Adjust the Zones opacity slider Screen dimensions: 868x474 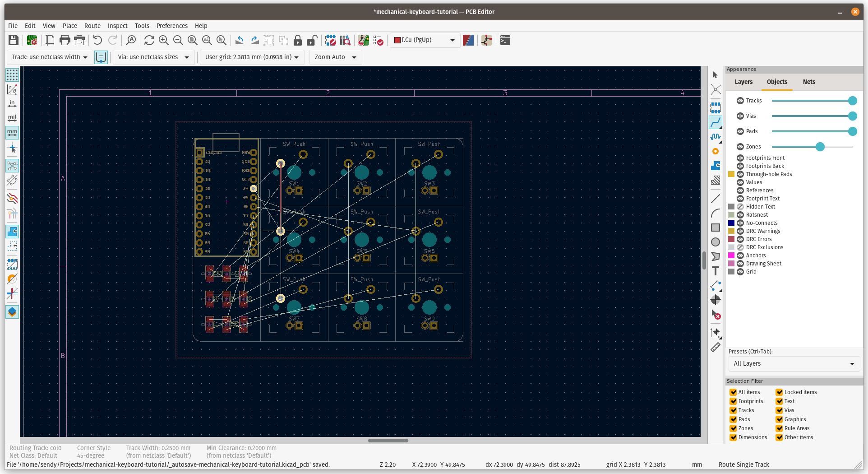[x=819, y=147]
